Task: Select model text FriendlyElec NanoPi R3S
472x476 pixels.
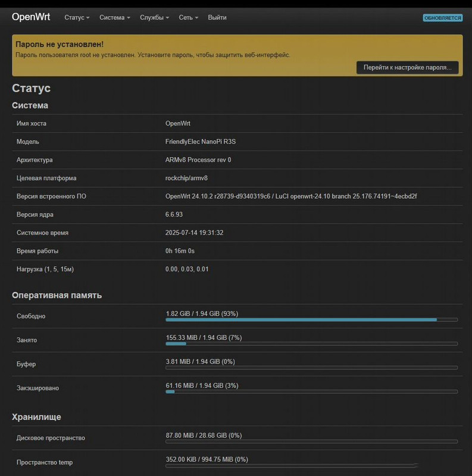Action: coord(201,142)
